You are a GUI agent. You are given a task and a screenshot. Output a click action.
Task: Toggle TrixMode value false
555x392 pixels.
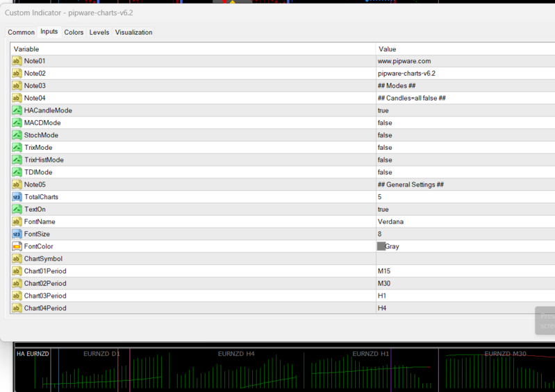[x=385, y=148]
